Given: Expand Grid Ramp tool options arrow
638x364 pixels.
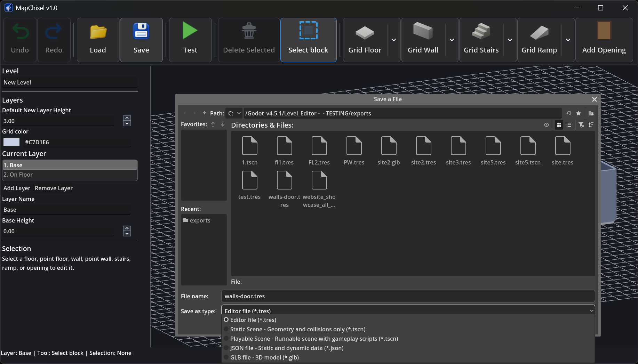Looking at the screenshot, I should 568,40.
